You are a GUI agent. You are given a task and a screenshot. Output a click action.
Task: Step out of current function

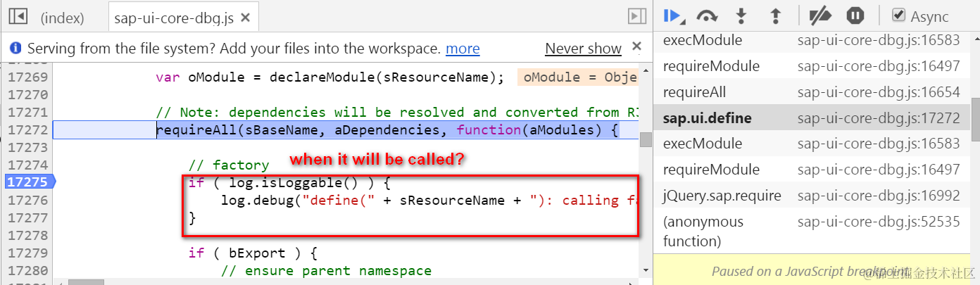click(x=776, y=15)
